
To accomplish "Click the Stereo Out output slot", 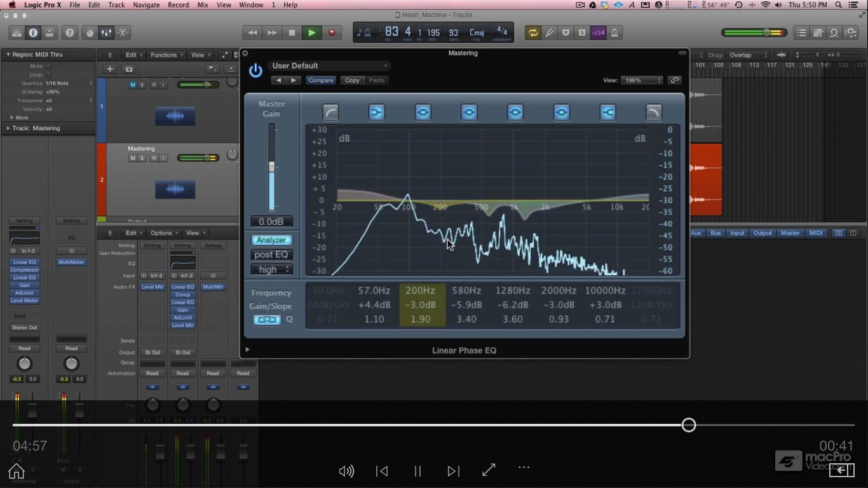I will 24,328.
